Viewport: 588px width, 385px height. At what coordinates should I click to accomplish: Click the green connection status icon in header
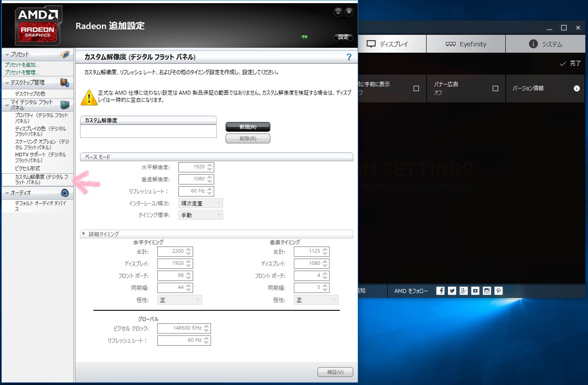pyautogui.click(x=305, y=37)
